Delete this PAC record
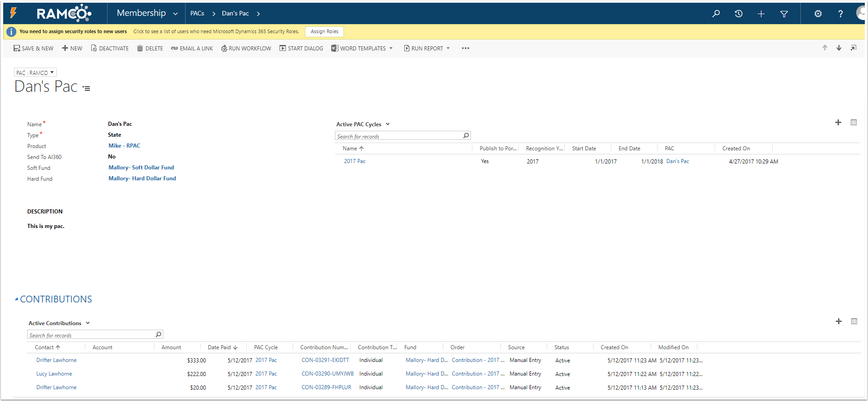This screenshot has height=401, width=868. coord(150,48)
